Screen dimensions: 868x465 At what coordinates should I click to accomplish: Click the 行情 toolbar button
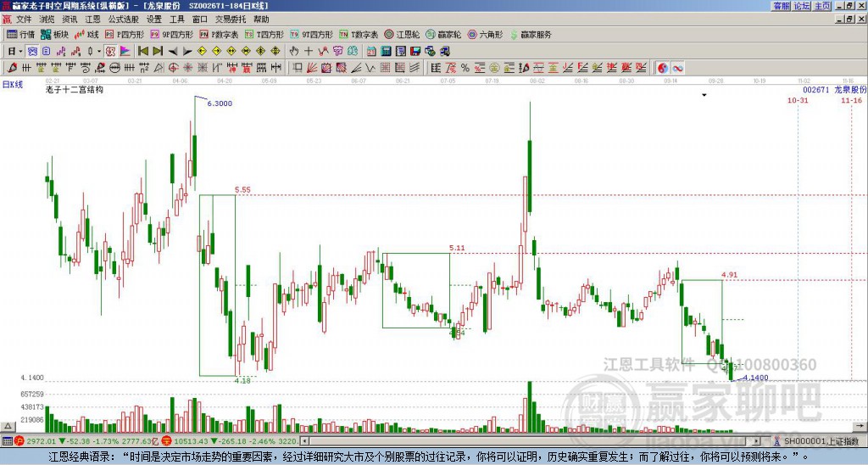click(x=21, y=34)
